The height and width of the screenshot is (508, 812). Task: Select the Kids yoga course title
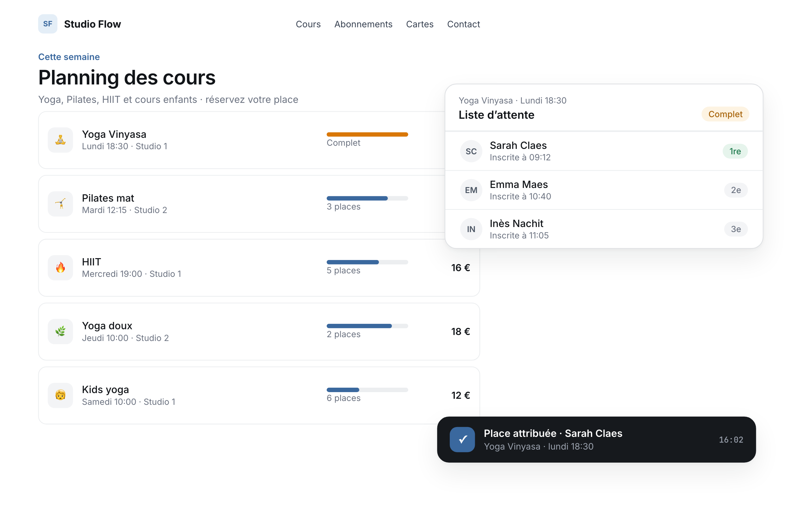tap(105, 390)
